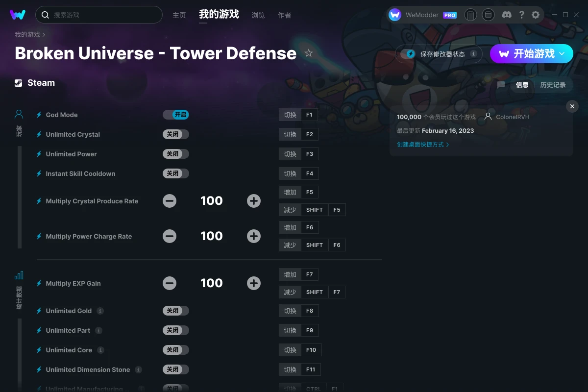588x392 pixels.
Task: Click the Steam platform icon
Action: tap(19, 83)
